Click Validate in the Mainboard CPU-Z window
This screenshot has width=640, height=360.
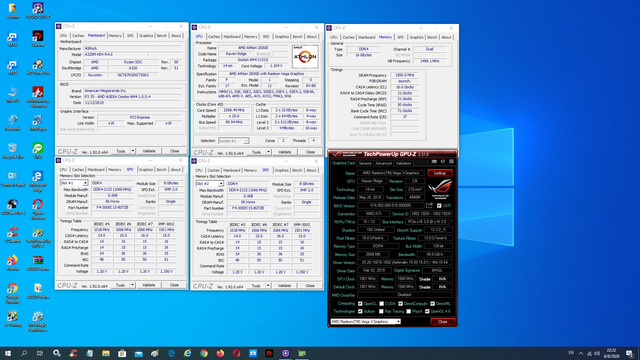click(149, 151)
